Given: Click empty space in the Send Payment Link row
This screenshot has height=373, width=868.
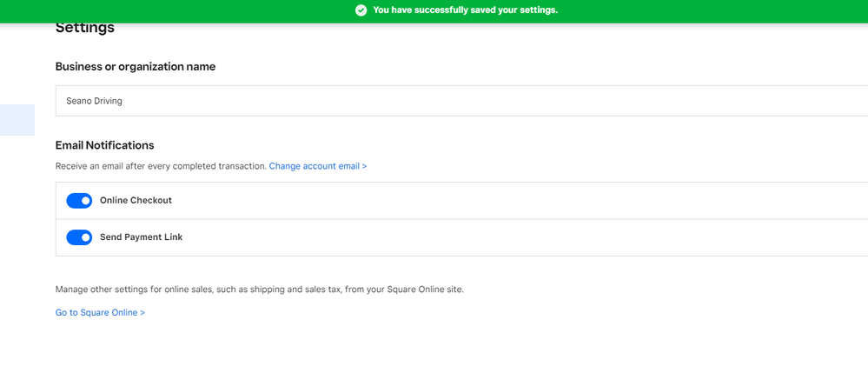Looking at the screenshot, I should pos(521,237).
